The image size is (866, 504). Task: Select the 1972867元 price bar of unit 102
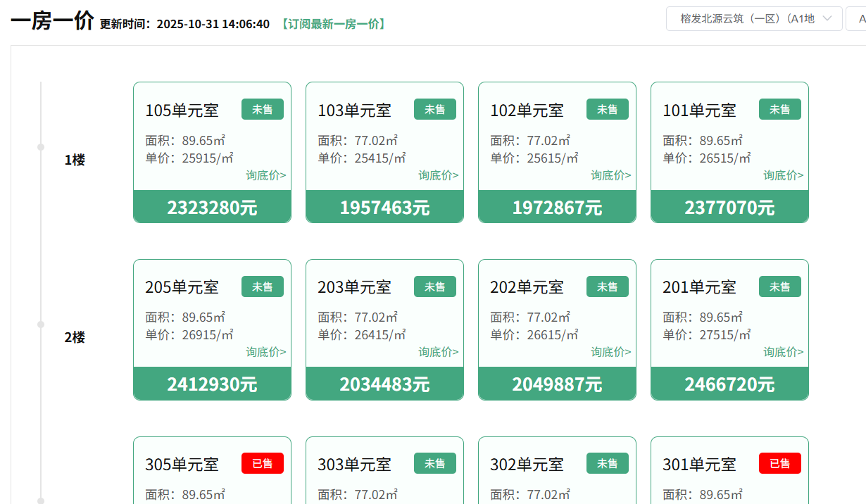(557, 207)
